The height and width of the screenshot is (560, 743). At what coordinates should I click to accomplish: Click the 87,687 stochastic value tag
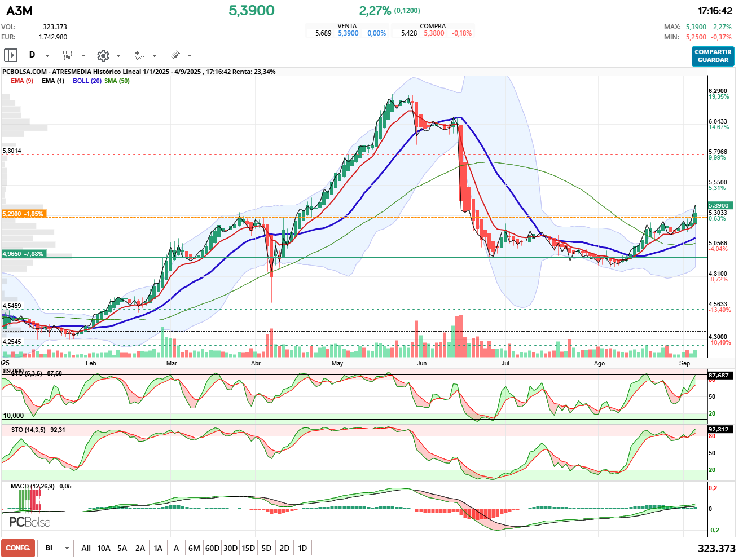[x=720, y=375]
